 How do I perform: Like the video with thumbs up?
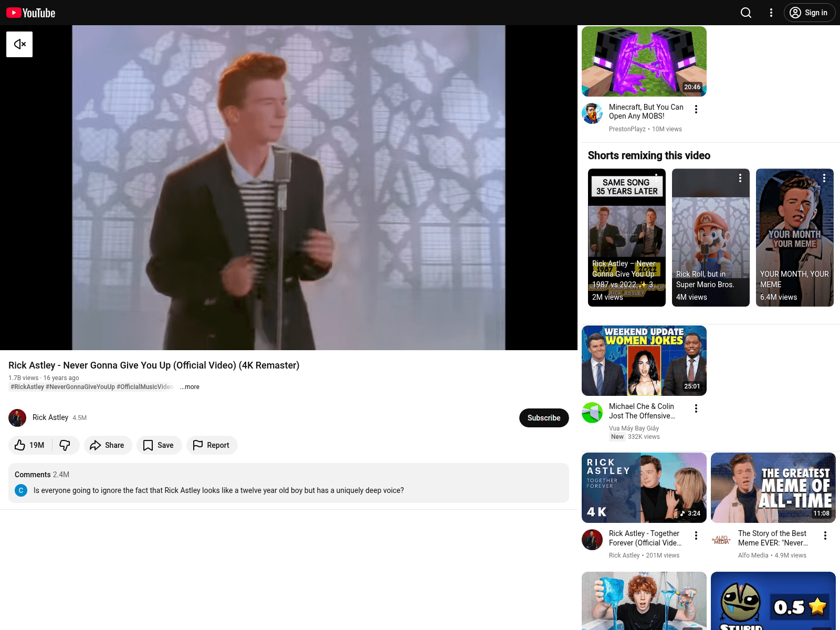[30, 445]
